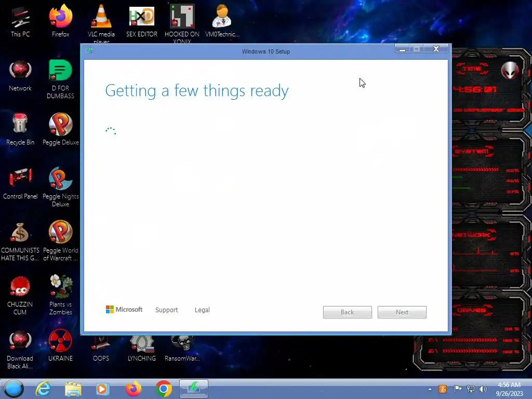The width and height of the screenshot is (532, 399).
Task: Select the HOOKED ON XONIX desktop icon
Action: (182, 24)
